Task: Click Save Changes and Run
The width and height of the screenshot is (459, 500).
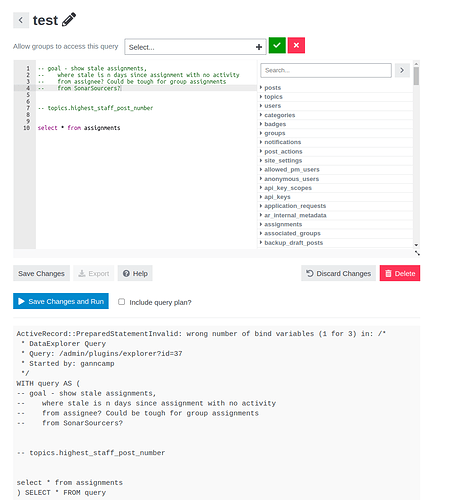Action: coord(61,301)
